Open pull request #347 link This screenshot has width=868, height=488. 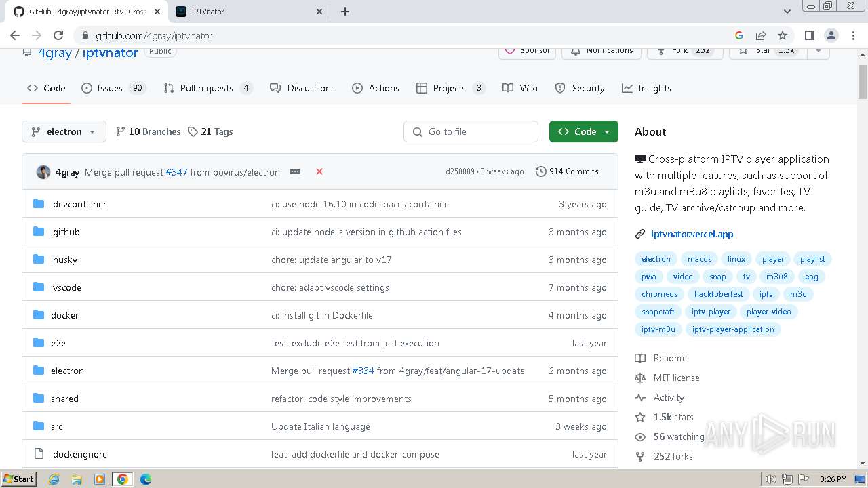(x=176, y=172)
